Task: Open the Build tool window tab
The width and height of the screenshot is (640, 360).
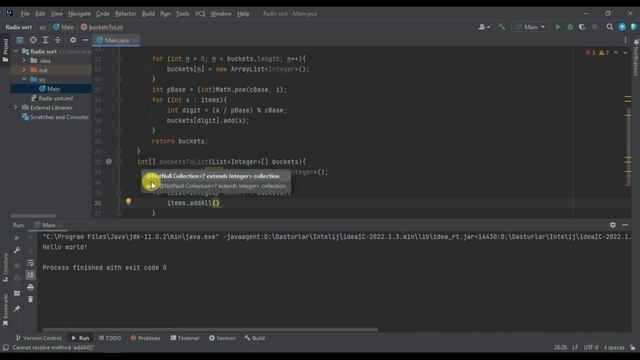Action: coord(255,338)
